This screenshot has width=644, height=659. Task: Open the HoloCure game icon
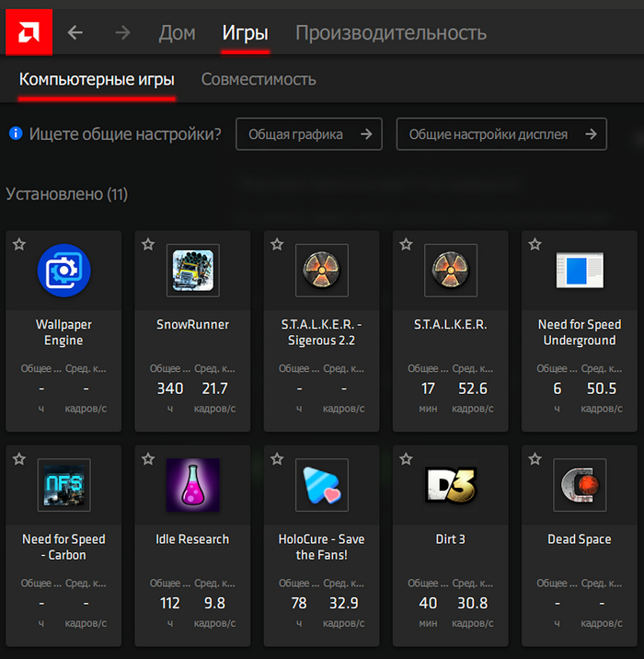[322, 484]
